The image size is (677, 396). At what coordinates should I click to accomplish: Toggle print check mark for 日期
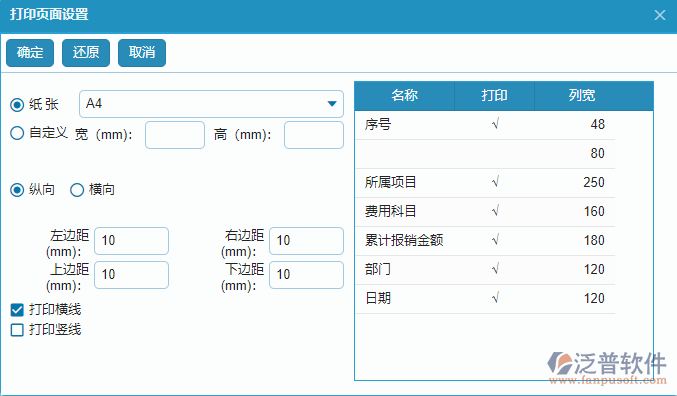[x=495, y=298]
